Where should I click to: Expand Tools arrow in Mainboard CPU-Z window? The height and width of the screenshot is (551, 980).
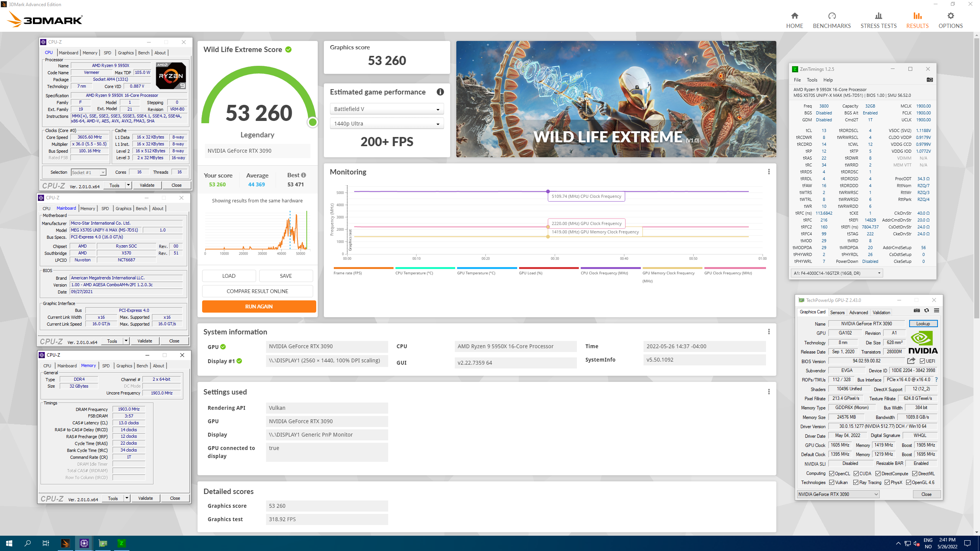(x=126, y=341)
